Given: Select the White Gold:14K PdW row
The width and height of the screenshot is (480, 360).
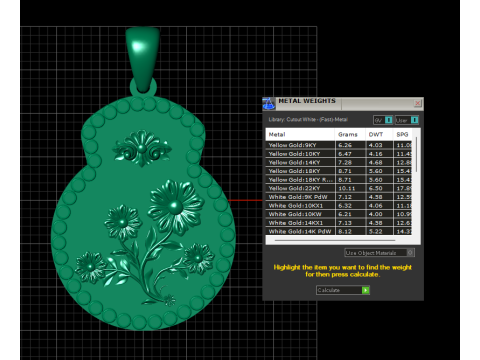Looking at the screenshot, I should [339, 231].
